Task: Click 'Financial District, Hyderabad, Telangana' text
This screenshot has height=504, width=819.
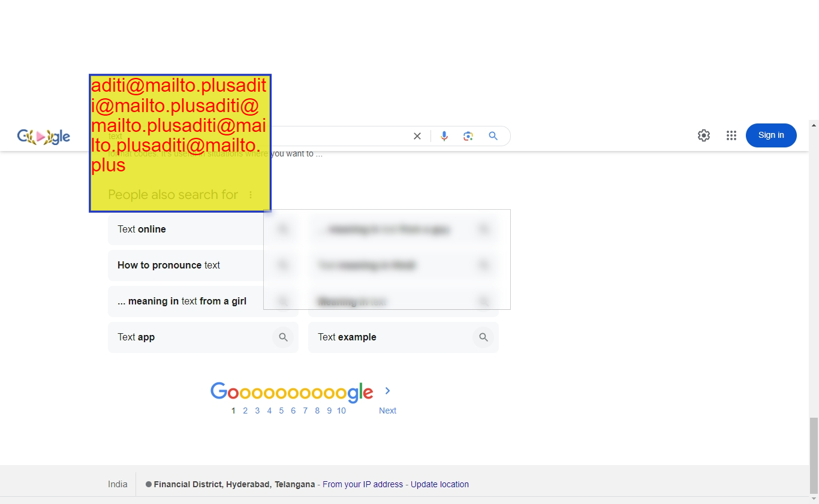Action: [x=234, y=484]
